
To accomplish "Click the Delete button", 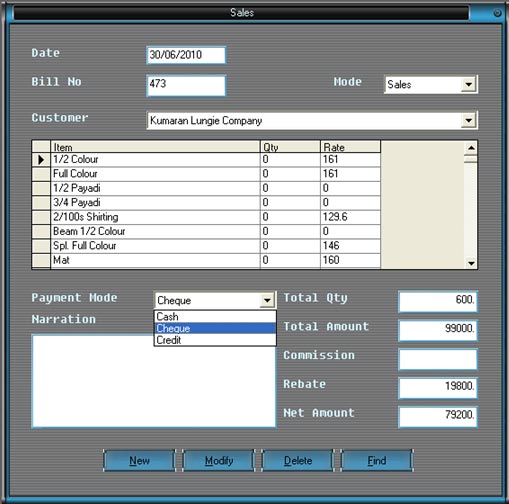I will click(x=298, y=460).
